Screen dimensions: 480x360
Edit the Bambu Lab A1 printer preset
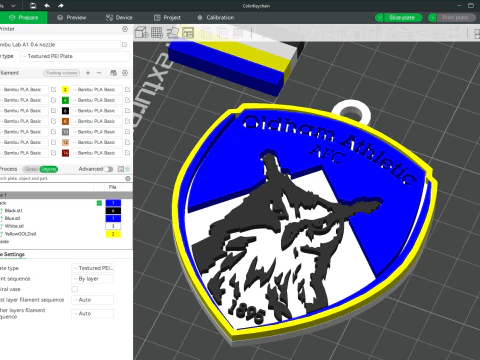pos(125,44)
